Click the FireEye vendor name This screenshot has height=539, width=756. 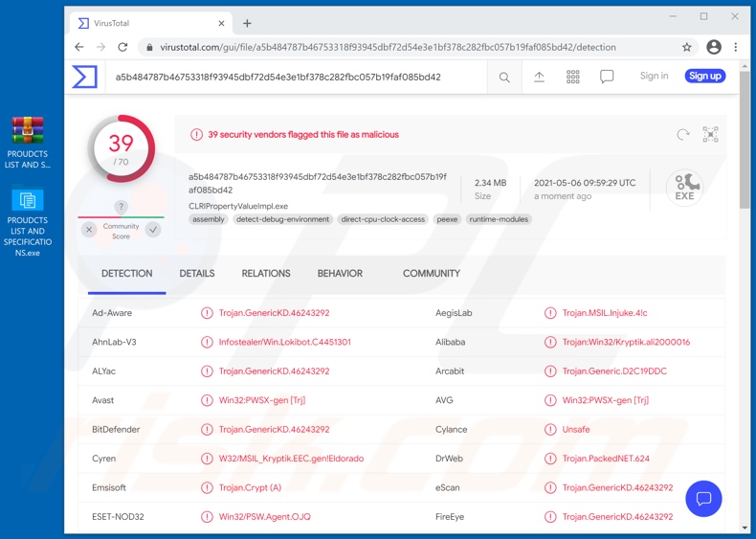[450, 517]
